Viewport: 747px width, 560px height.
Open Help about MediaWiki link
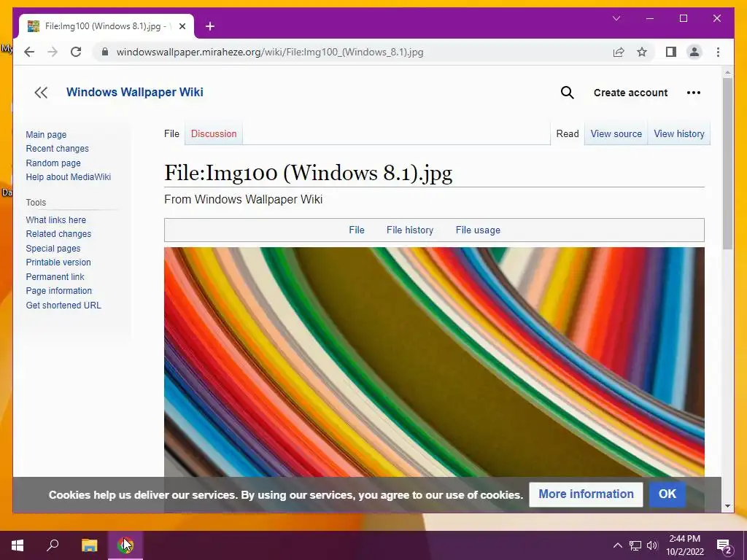(x=68, y=176)
